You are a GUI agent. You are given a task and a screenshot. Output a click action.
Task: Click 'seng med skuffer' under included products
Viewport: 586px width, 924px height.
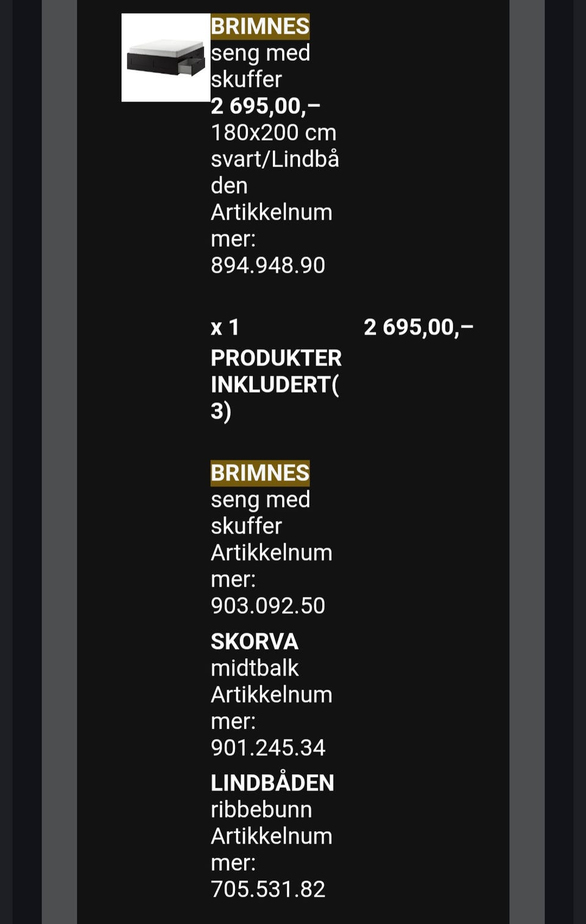click(x=260, y=512)
